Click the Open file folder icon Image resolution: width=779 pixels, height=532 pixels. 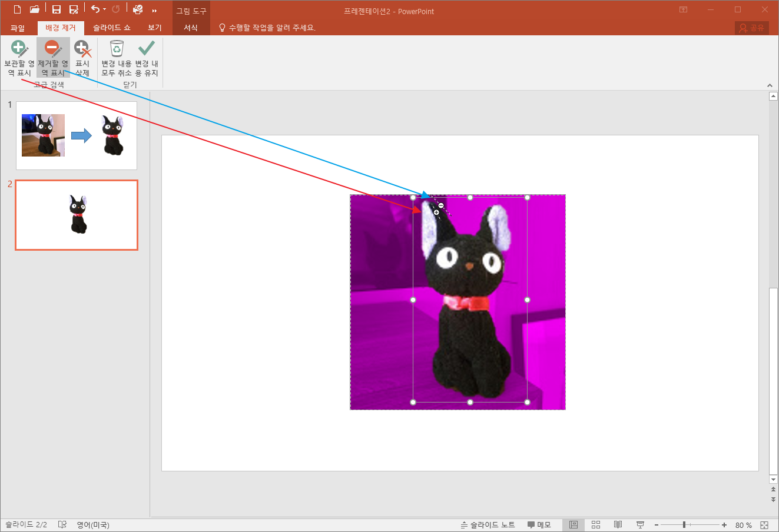[x=35, y=9]
